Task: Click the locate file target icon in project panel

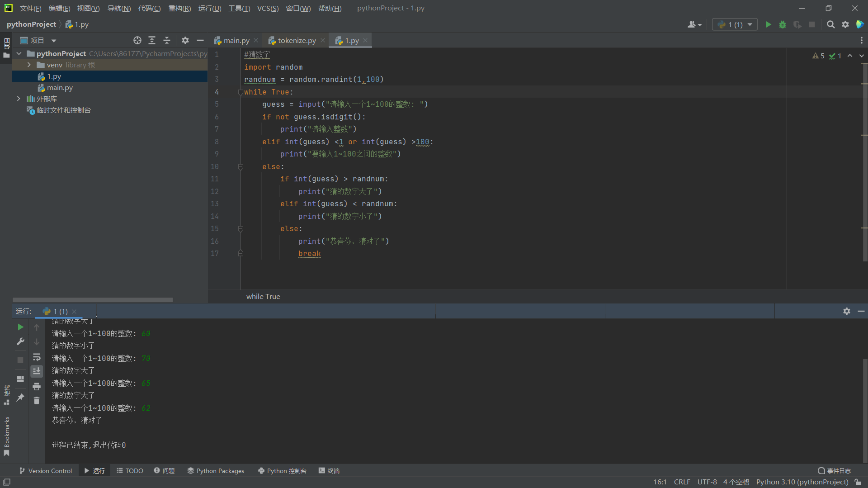Action: [x=137, y=40]
